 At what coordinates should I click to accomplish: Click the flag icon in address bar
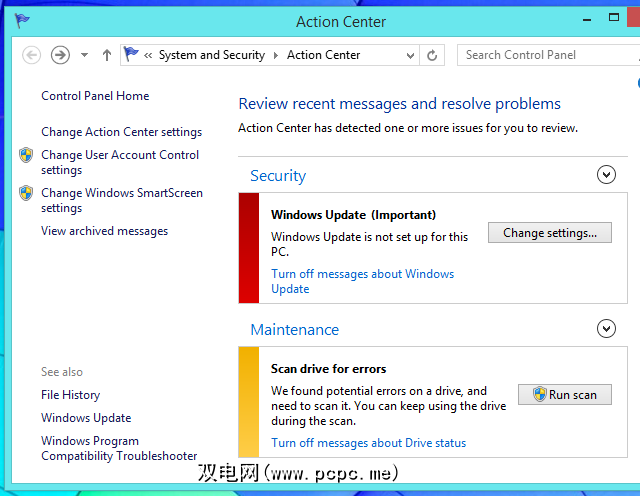pos(131,54)
